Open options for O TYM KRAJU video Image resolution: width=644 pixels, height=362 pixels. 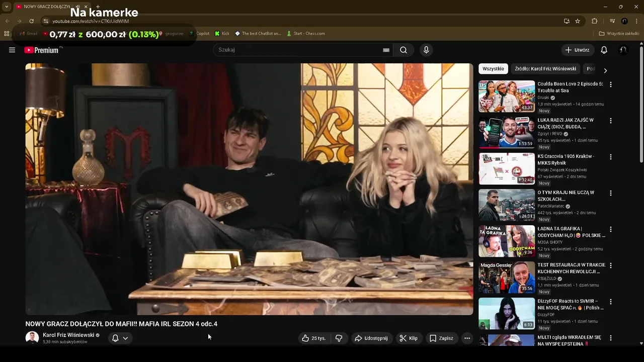pos(611,193)
